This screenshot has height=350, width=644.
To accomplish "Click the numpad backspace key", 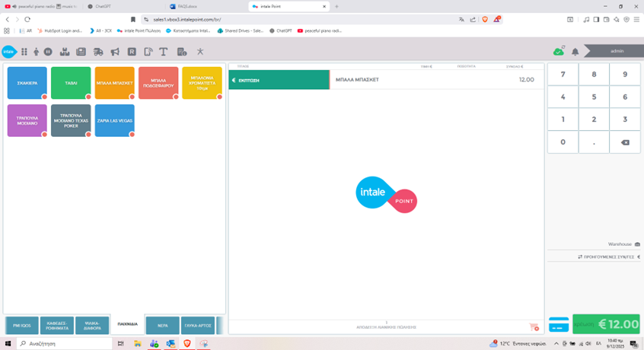I will tap(625, 142).
